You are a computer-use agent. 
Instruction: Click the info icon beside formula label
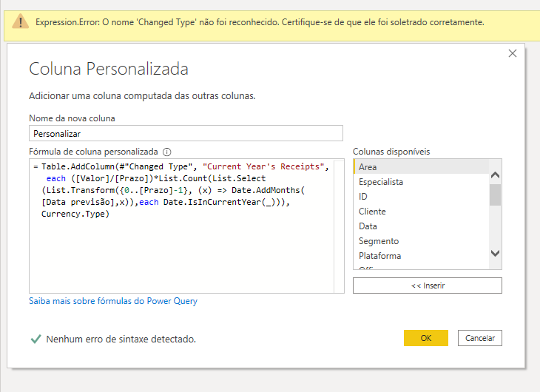(x=166, y=152)
